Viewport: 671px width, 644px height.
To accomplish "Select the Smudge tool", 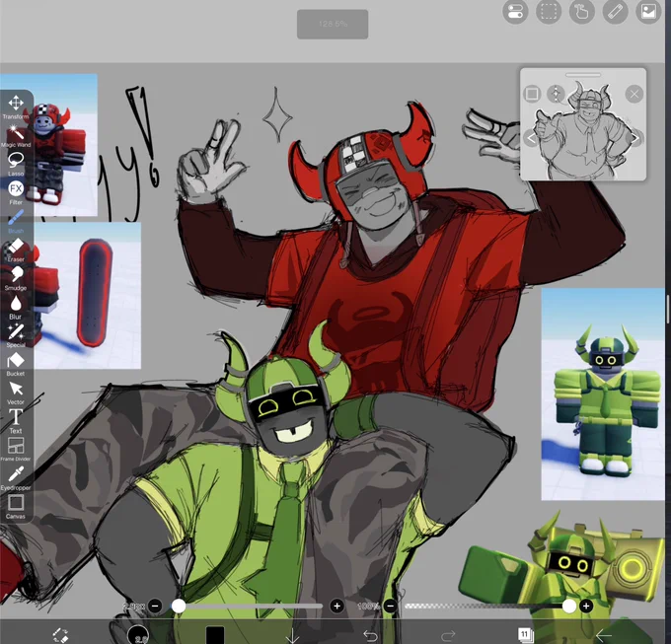I will (x=16, y=278).
